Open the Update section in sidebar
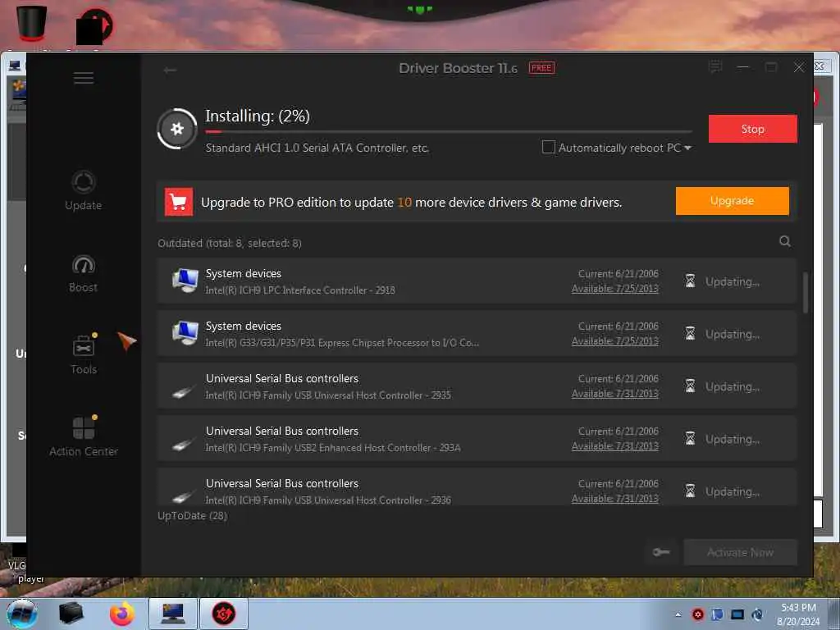Screen dimensions: 840x630 click(84, 190)
